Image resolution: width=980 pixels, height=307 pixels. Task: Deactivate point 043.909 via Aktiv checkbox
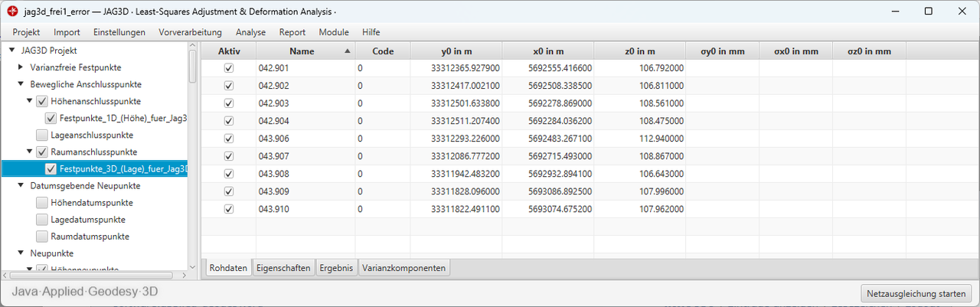pos(228,191)
